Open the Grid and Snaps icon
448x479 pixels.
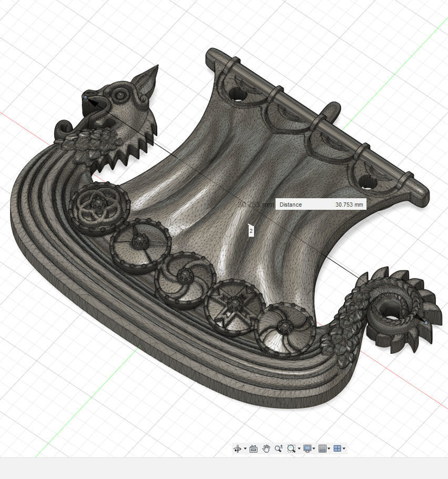tap(323, 449)
